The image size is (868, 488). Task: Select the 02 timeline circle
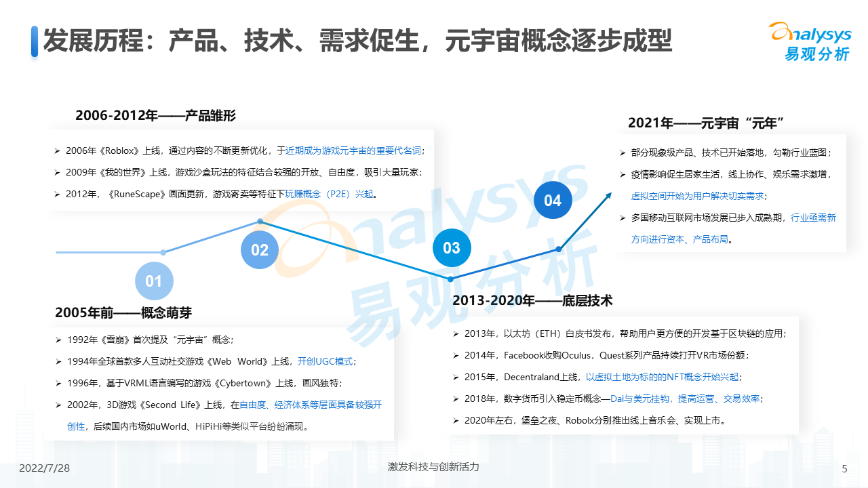pyautogui.click(x=260, y=249)
